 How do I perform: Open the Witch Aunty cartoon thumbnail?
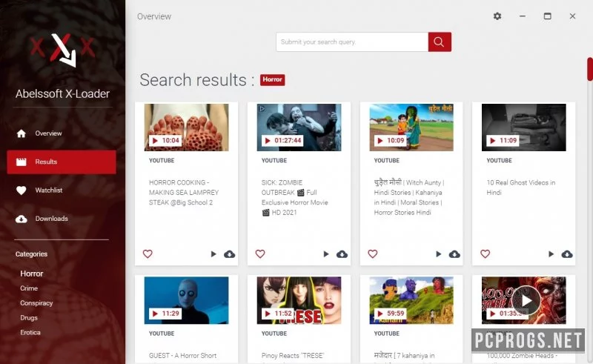click(411, 128)
